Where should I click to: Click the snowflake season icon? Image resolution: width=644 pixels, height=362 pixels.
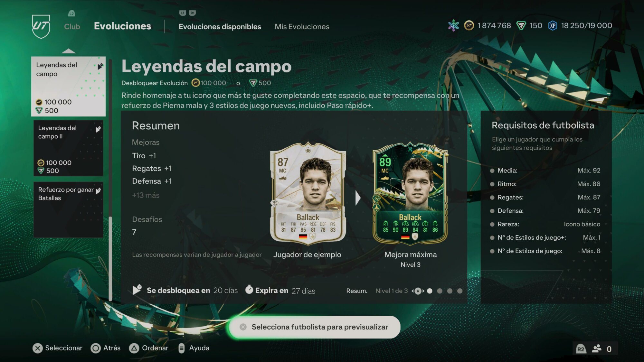click(x=453, y=25)
